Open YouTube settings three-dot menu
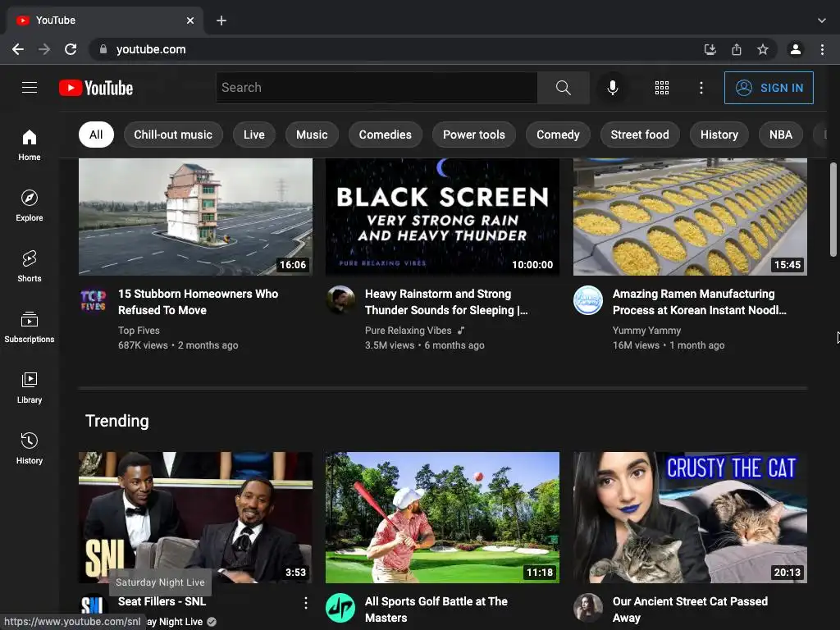Viewport: 840px width, 630px height. click(701, 88)
